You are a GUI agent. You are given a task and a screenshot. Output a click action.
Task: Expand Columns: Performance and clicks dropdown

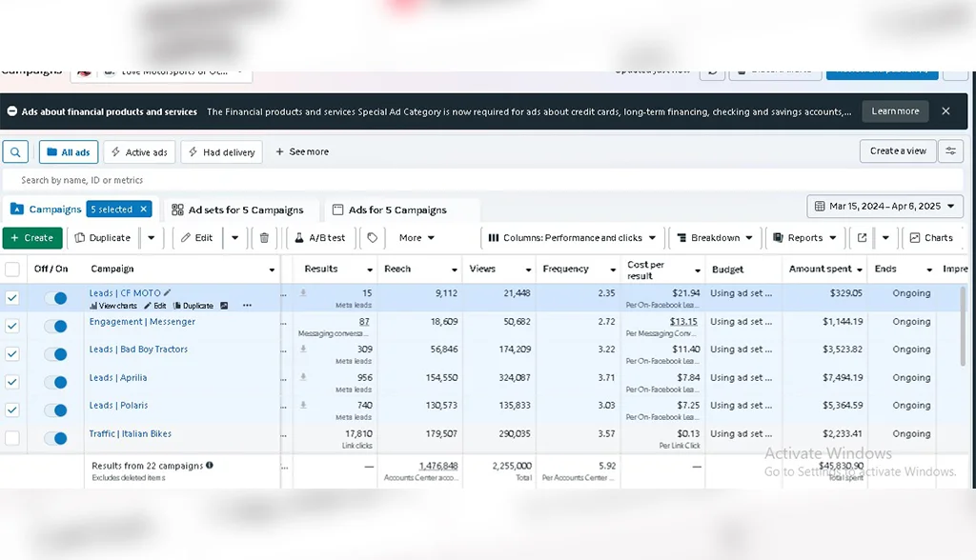pos(572,238)
